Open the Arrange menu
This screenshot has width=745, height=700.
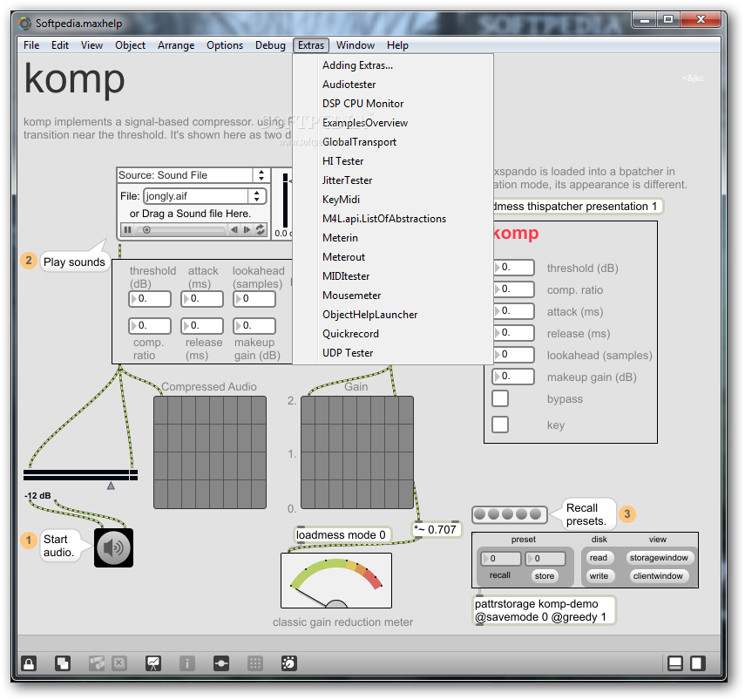(176, 45)
